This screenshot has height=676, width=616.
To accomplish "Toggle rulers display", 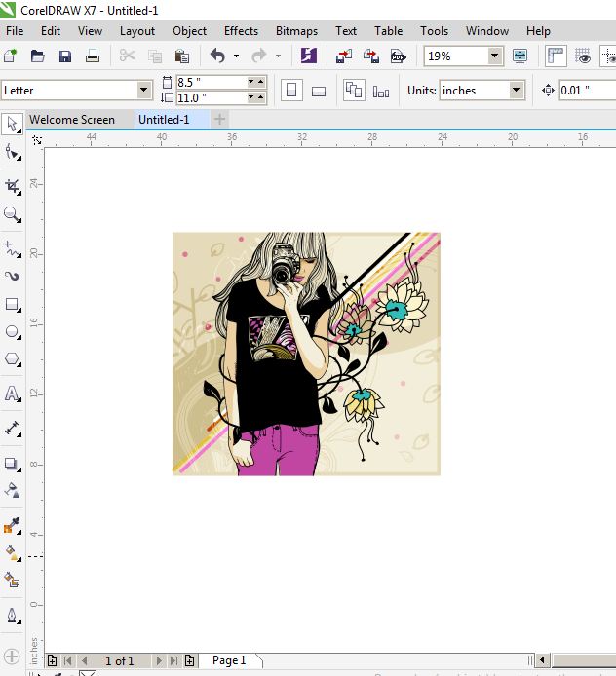I will [556, 56].
